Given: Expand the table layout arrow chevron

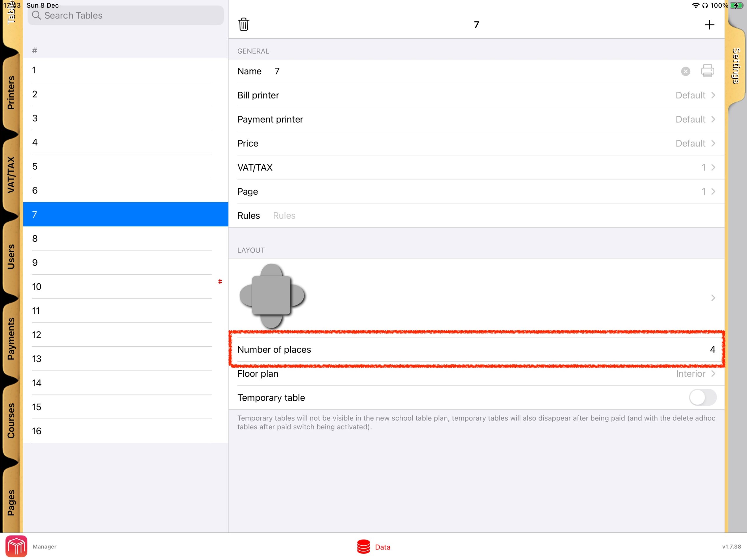Looking at the screenshot, I should coord(713,298).
